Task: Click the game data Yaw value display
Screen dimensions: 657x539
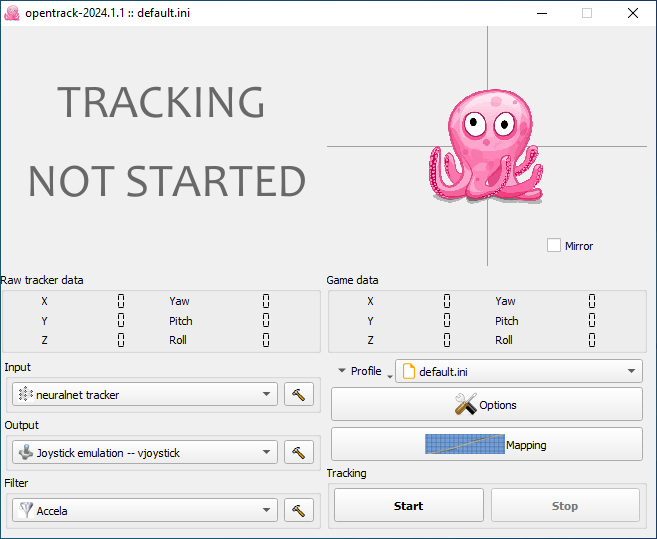Action: coord(592,301)
